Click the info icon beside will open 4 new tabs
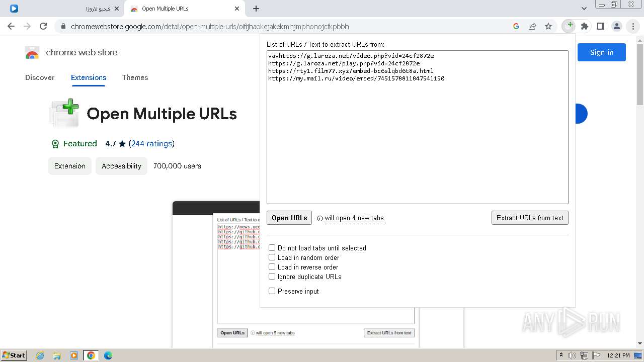 [320, 218]
